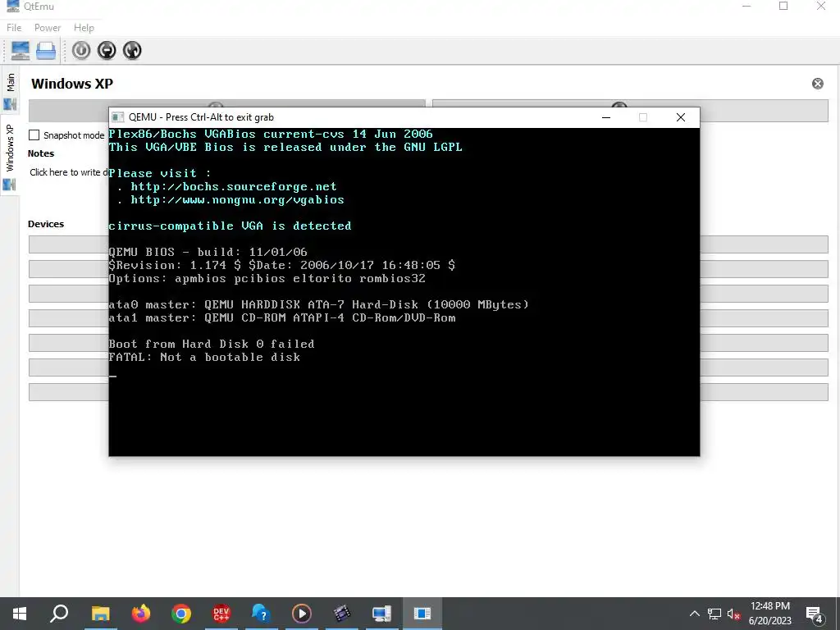Open the Power menu
Viewport: 840px width, 630px height.
(x=47, y=28)
